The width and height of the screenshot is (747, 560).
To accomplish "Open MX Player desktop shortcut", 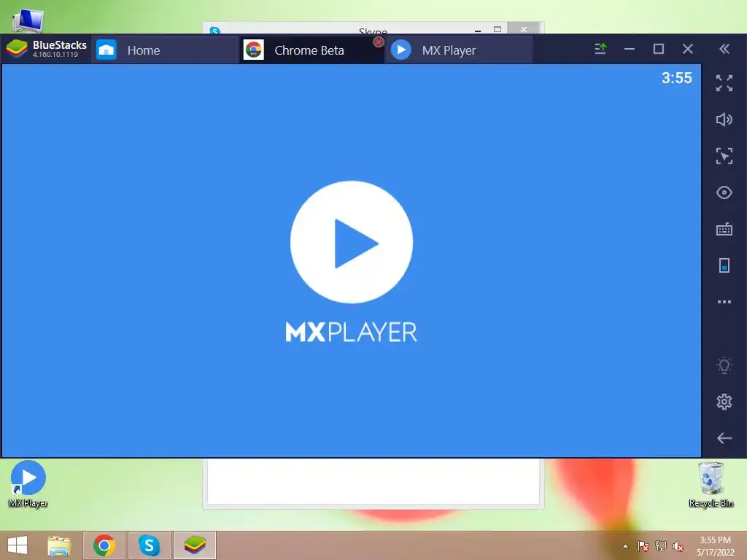I will pyautogui.click(x=28, y=484).
